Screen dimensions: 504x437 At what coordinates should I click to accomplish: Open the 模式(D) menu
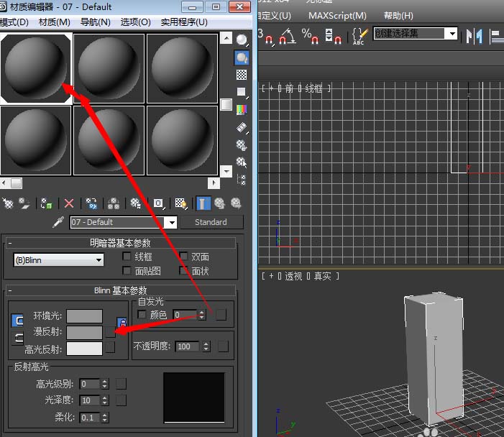[x=14, y=22]
